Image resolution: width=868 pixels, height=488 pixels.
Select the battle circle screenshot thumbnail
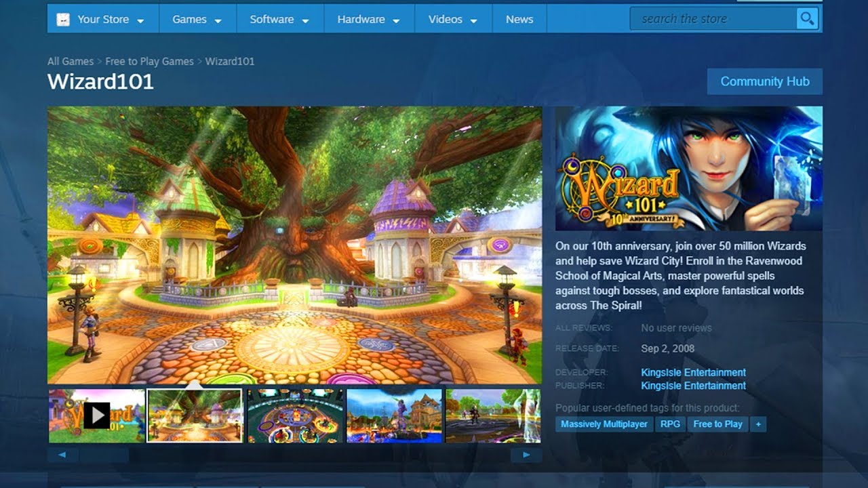pyautogui.click(x=295, y=415)
